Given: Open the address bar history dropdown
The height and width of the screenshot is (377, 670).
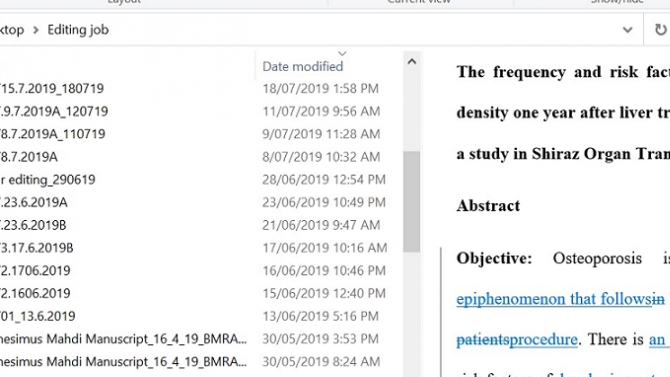Looking at the screenshot, I should [627, 30].
